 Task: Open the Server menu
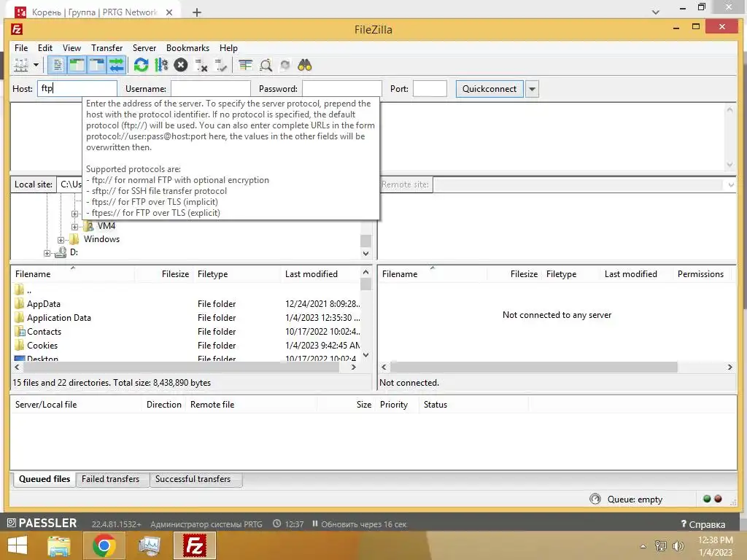coord(144,47)
